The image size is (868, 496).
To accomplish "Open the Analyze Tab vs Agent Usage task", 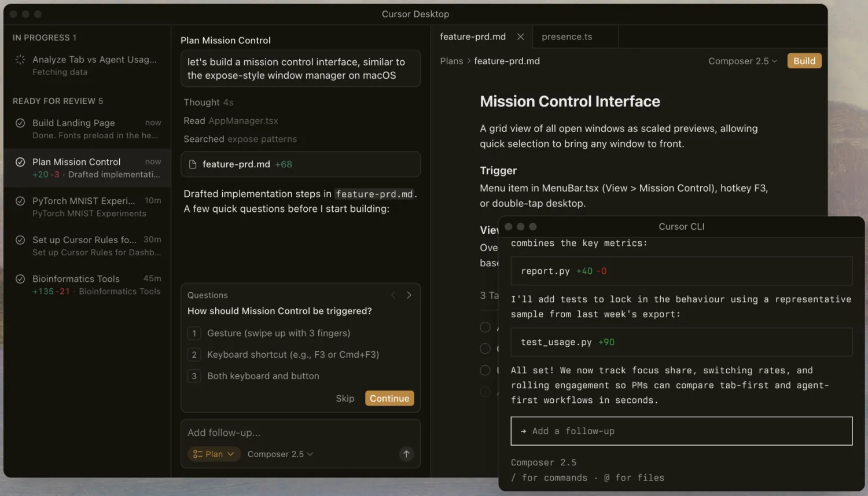I will tap(87, 65).
